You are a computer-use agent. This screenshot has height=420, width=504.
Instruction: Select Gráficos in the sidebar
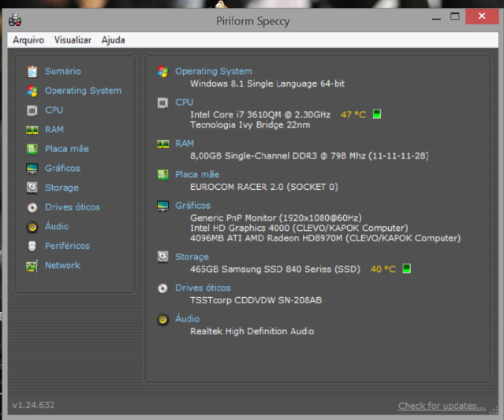(x=62, y=168)
